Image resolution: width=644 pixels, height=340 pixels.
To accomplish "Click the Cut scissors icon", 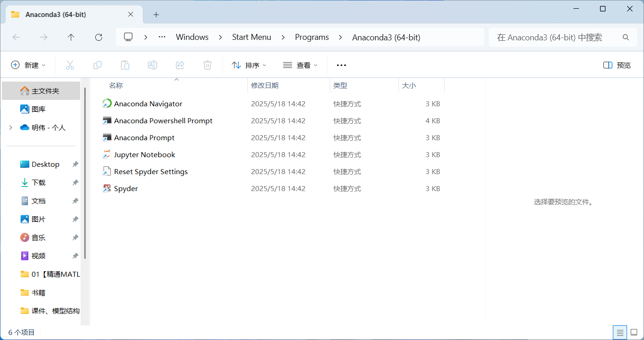I will (x=70, y=65).
